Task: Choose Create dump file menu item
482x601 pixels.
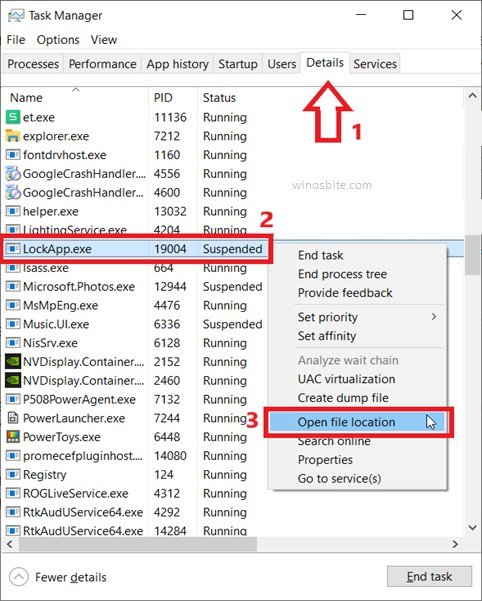Action: [x=343, y=397]
